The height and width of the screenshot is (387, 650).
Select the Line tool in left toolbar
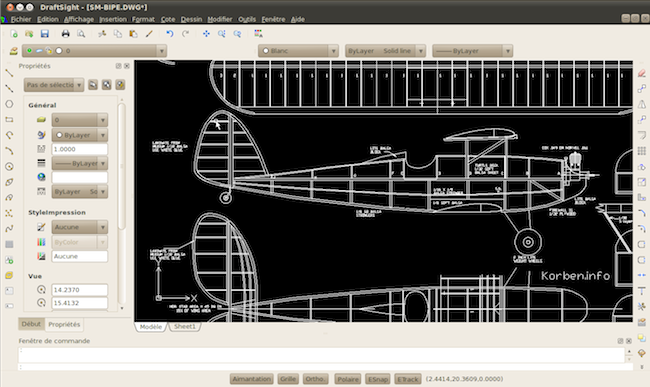coord(9,73)
